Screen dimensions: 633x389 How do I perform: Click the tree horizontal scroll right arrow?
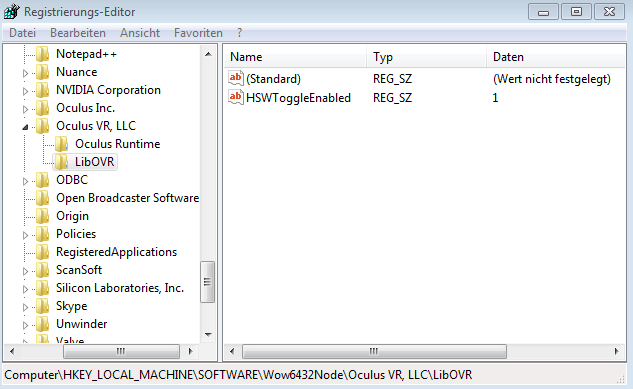(191, 351)
